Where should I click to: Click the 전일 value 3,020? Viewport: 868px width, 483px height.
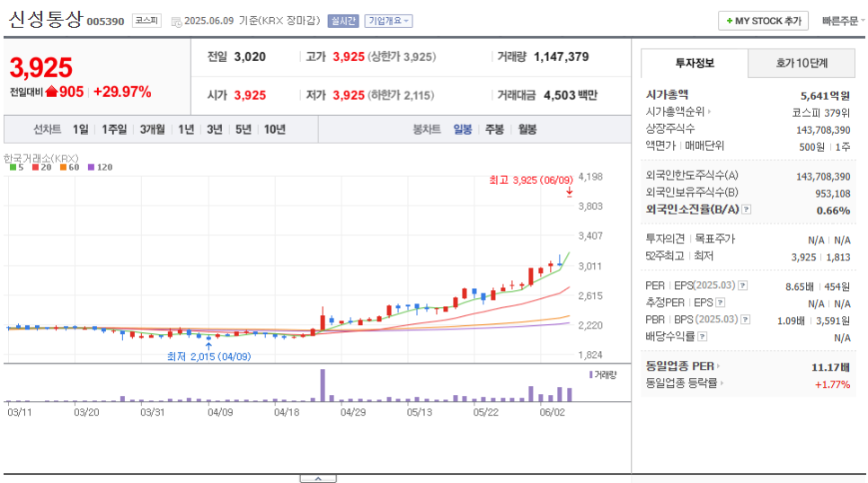(x=250, y=57)
